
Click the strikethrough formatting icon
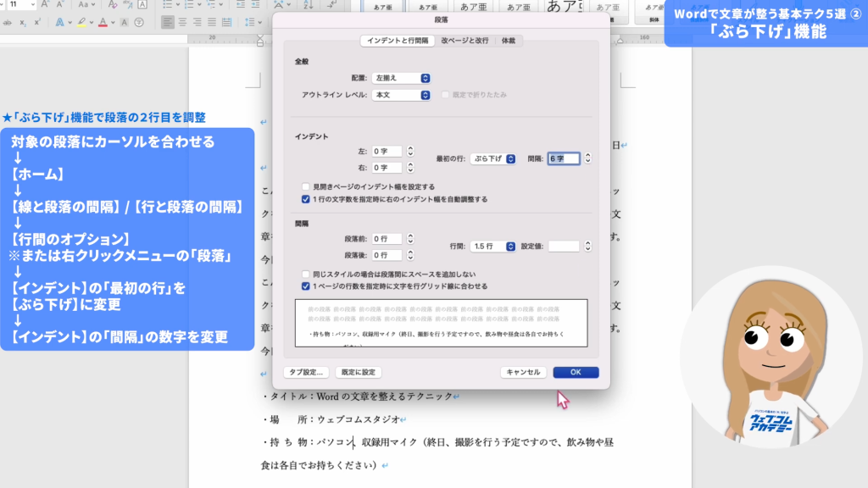pyautogui.click(x=7, y=22)
